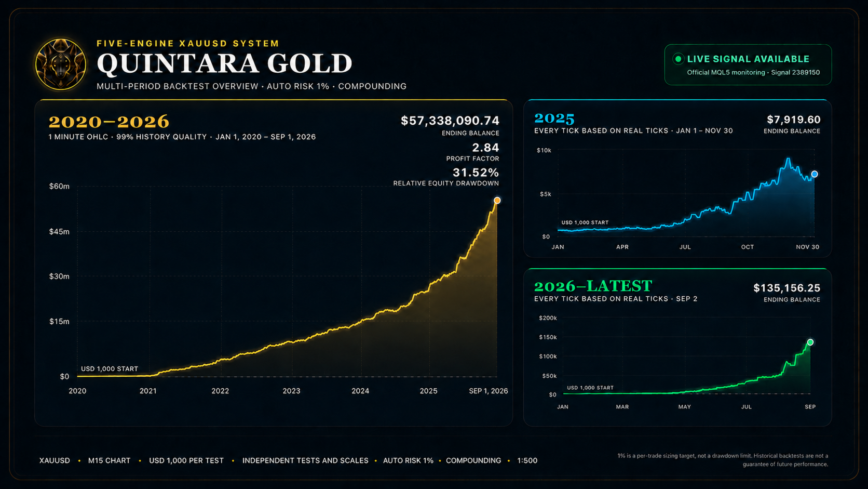Click the 2020–2026 panel heading
Viewport: 868px width, 489px height.
[109, 122]
